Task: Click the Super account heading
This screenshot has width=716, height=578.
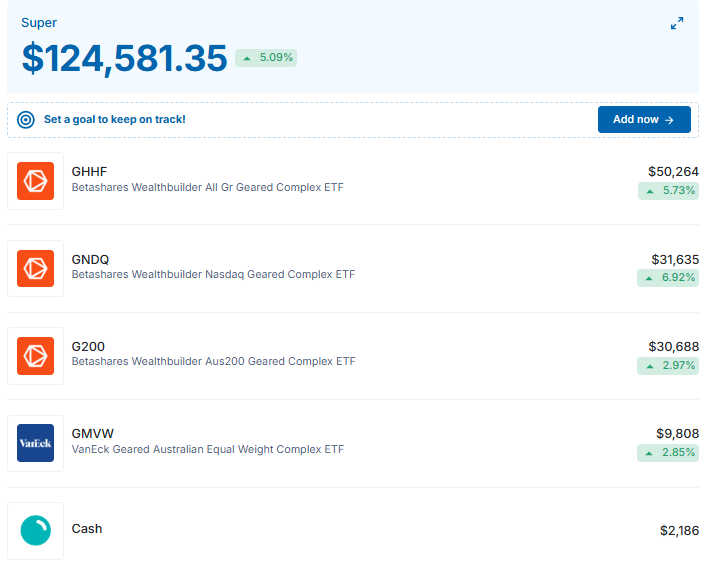Action: point(39,22)
